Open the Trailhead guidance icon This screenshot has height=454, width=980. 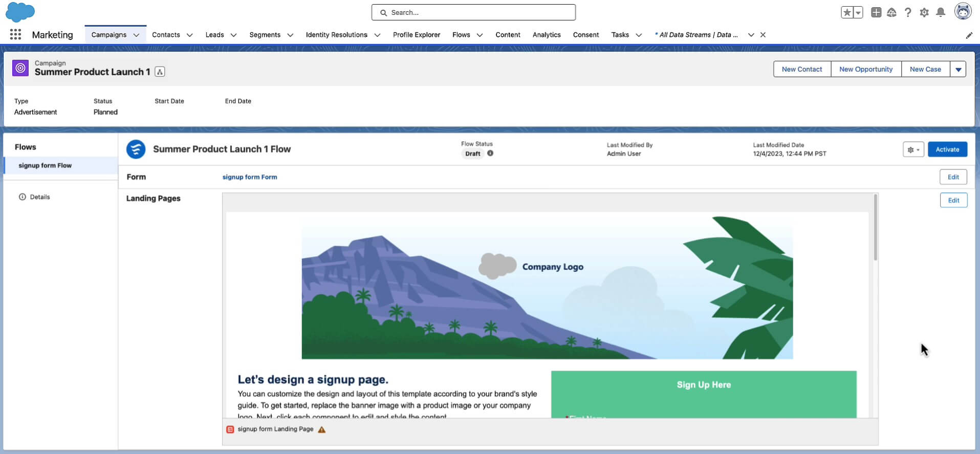point(891,12)
